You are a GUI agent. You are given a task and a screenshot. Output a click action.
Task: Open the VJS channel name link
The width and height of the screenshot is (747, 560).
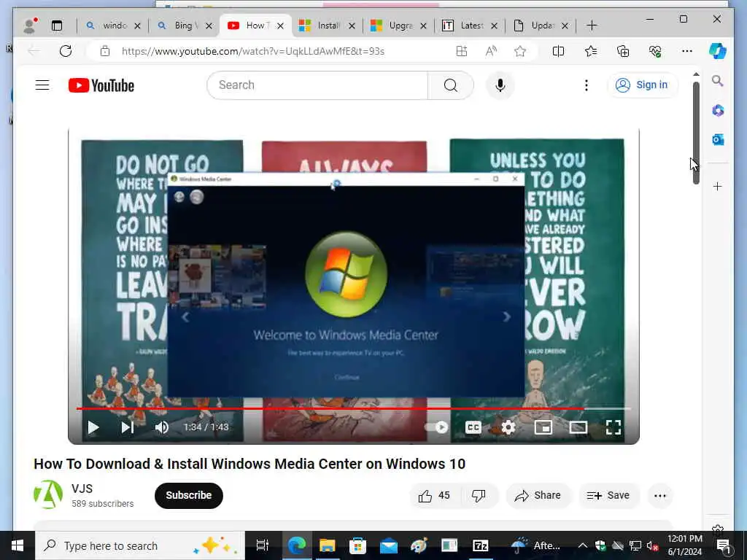click(82, 489)
